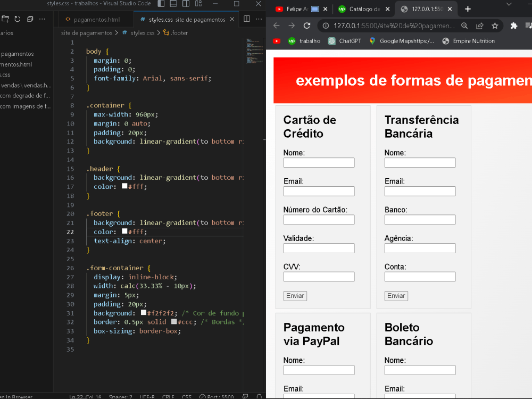The image size is (532, 399).
Task: Open media controls icon in Chrome toolbar
Action: pos(528,26)
